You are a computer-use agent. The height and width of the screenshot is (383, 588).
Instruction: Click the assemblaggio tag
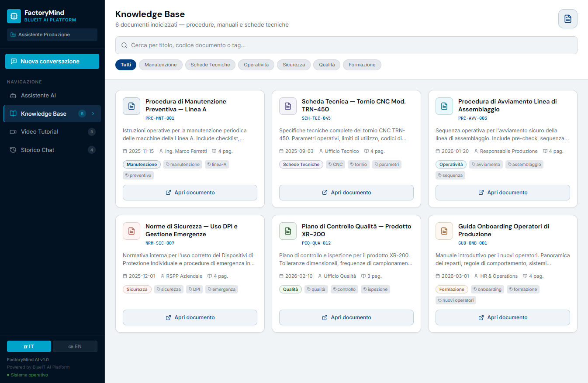[524, 165]
